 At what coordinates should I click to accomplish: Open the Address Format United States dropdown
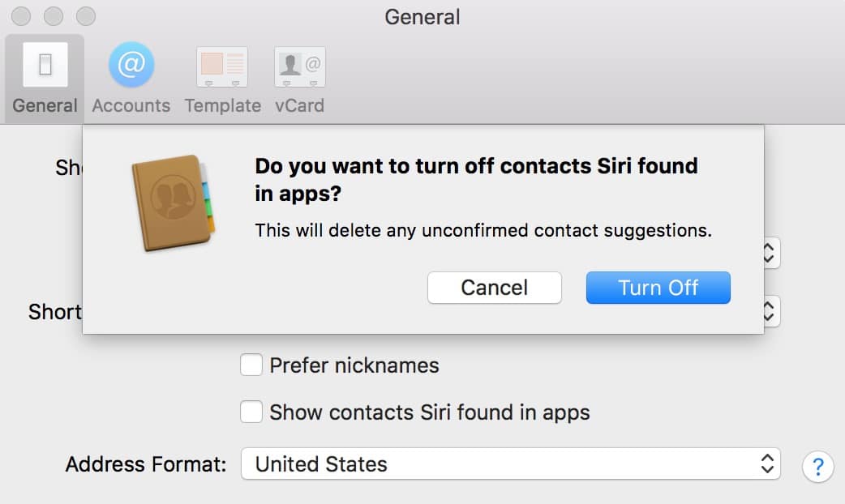point(510,464)
